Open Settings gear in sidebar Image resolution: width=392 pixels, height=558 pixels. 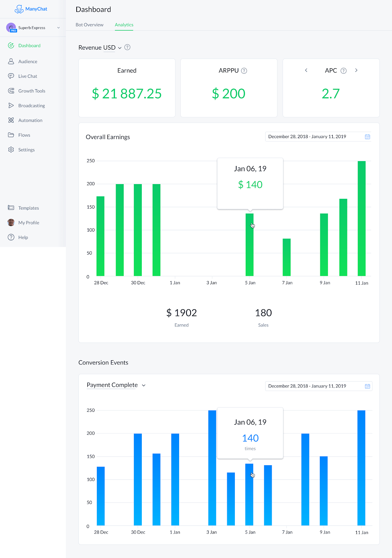tap(11, 150)
